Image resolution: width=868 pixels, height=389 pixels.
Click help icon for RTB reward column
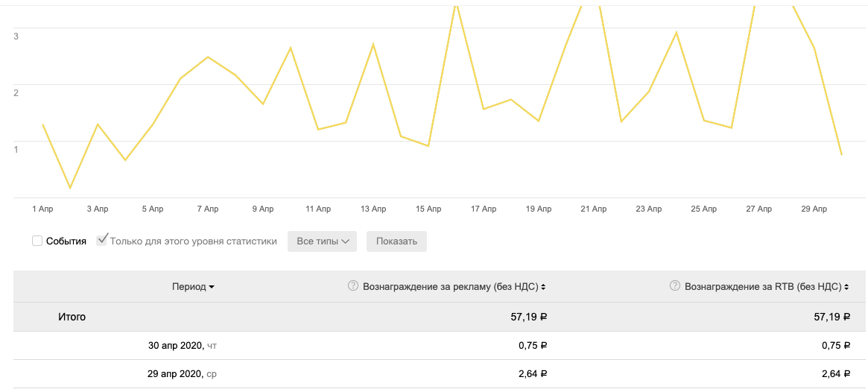[x=675, y=286]
